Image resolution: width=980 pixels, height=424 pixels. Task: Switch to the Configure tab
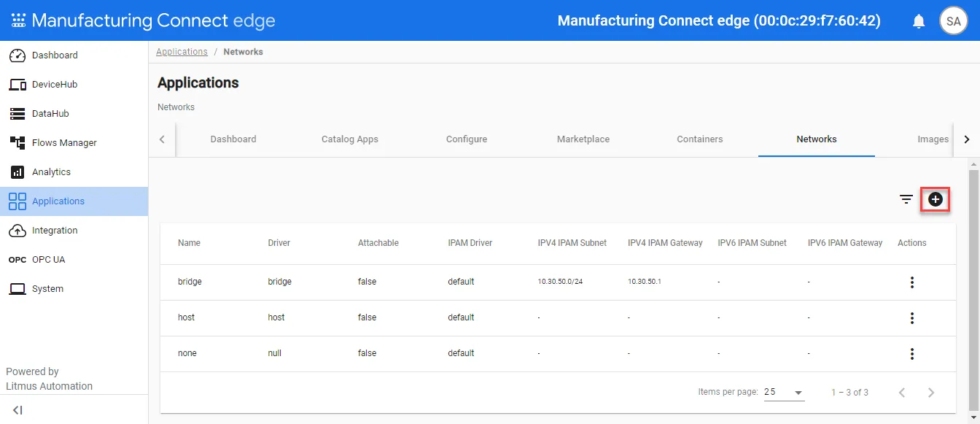click(467, 139)
